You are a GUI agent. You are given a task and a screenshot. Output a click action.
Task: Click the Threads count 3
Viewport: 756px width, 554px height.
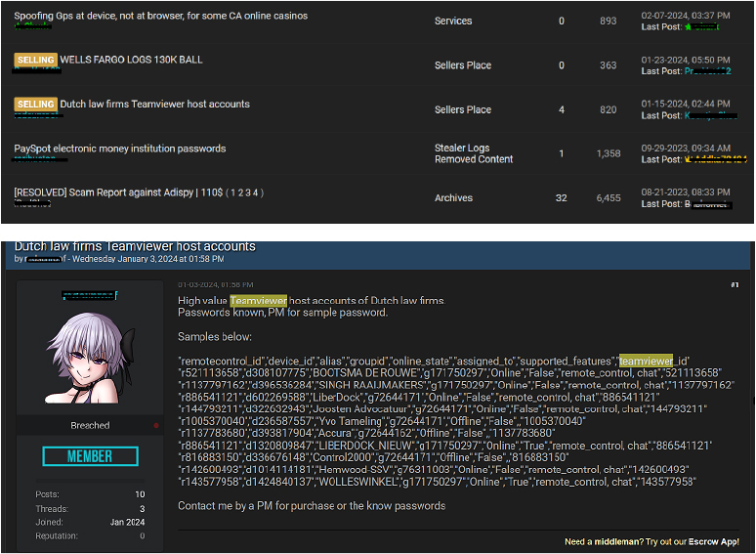coord(143,509)
